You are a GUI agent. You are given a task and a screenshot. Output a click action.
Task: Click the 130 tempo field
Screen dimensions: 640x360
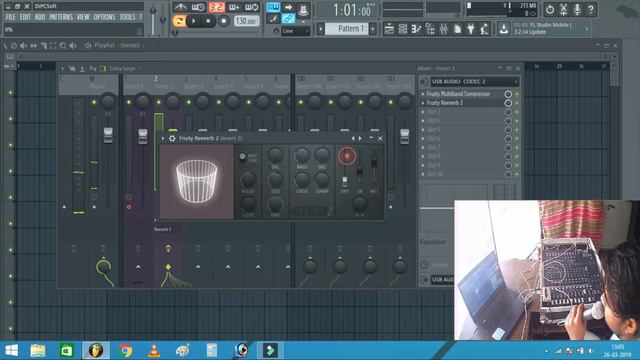click(x=247, y=21)
